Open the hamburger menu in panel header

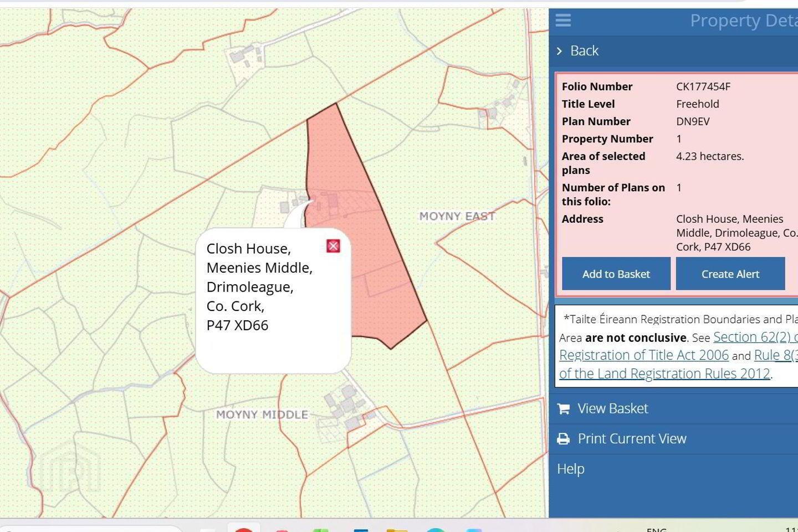[563, 21]
